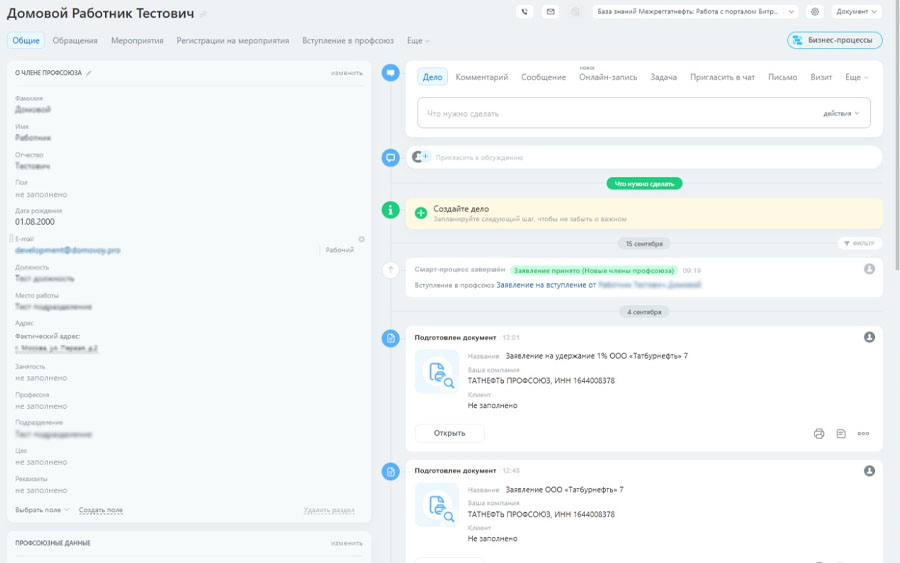Select the Визит action tab
The image size is (900, 563).
point(821,77)
